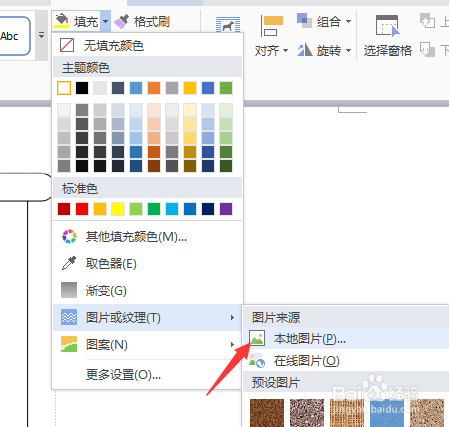The image size is (449, 427).
Task: Pick the white theme color swatch
Action: (x=64, y=88)
